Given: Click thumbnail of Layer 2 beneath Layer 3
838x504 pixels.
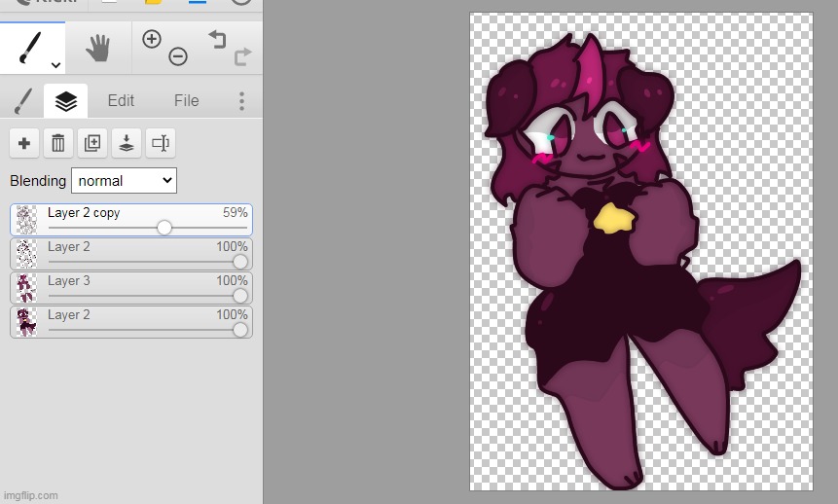Looking at the screenshot, I should [x=26, y=322].
